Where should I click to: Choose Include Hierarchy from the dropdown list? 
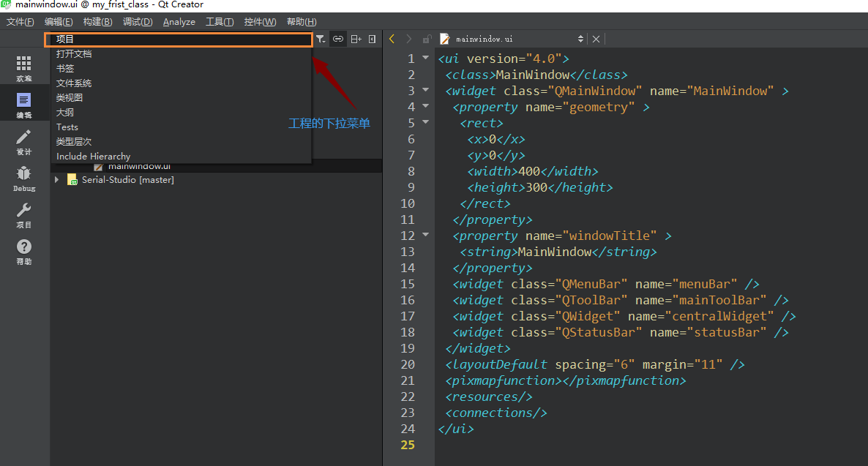[x=93, y=156]
